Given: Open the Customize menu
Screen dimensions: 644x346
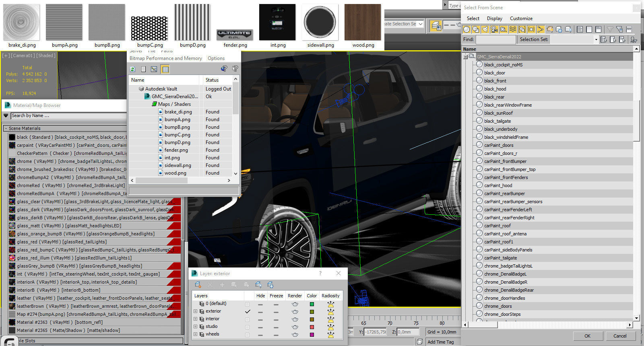Looking at the screenshot, I should pos(521,19).
